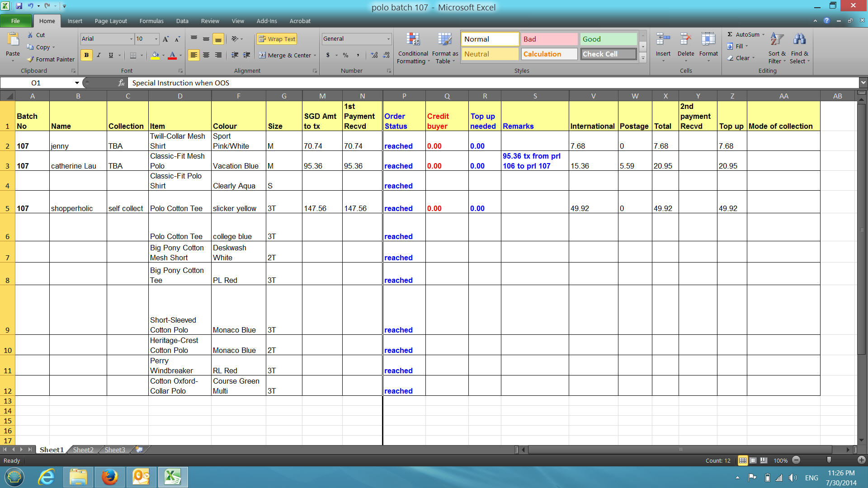Image resolution: width=868 pixels, height=488 pixels.
Task: Toggle Italic formatting
Action: 99,55
